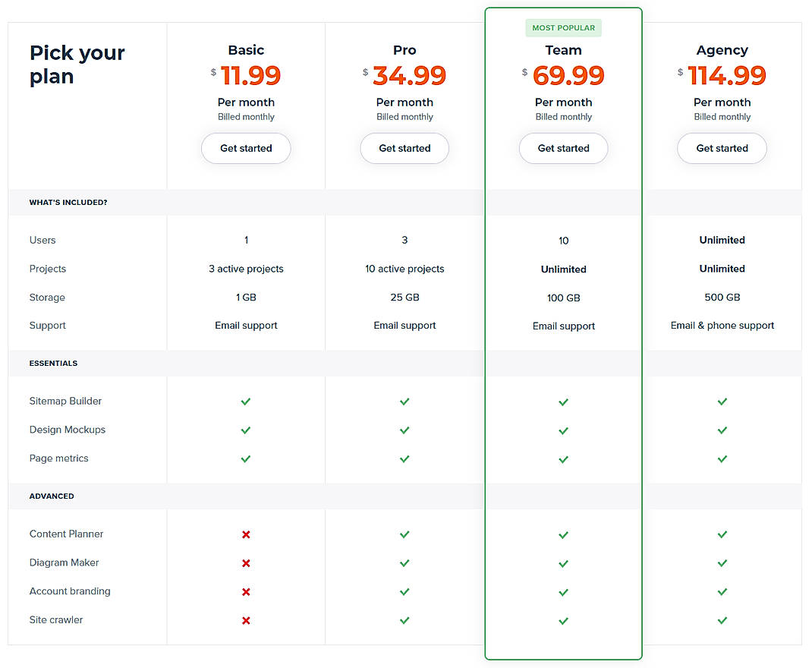This screenshot has width=812, height=668.
Task: Click Basic's red X for Content Planner
Action: point(246,534)
